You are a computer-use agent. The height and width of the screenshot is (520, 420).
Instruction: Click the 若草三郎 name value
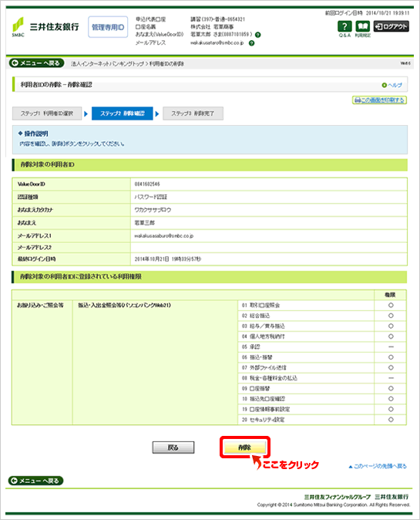coord(144,223)
